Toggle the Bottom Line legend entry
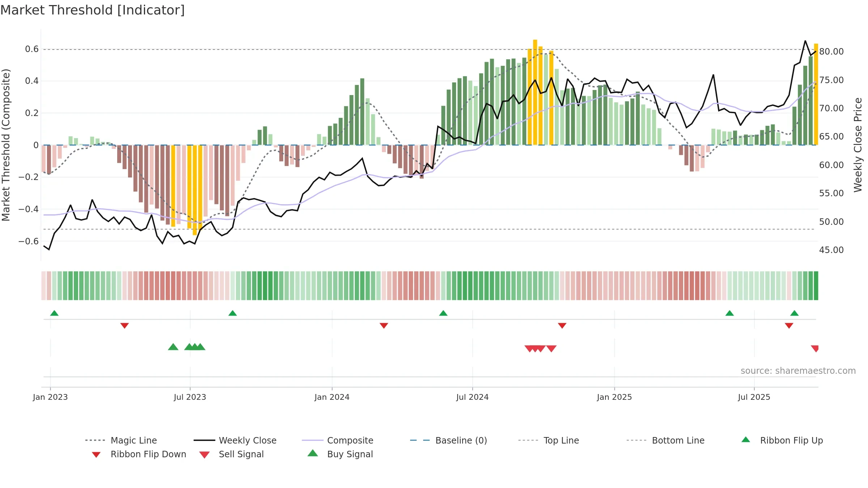Viewport: 868px width, 488px height. 665,440
